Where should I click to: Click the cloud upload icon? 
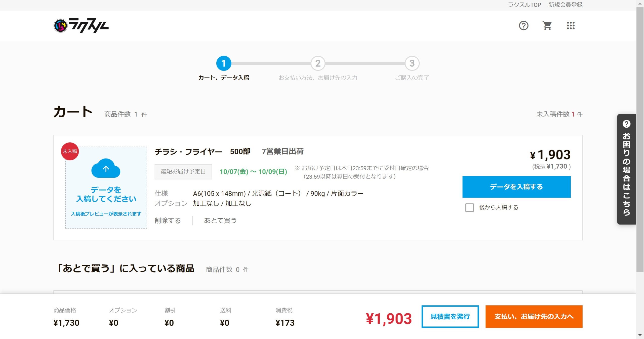tap(106, 168)
